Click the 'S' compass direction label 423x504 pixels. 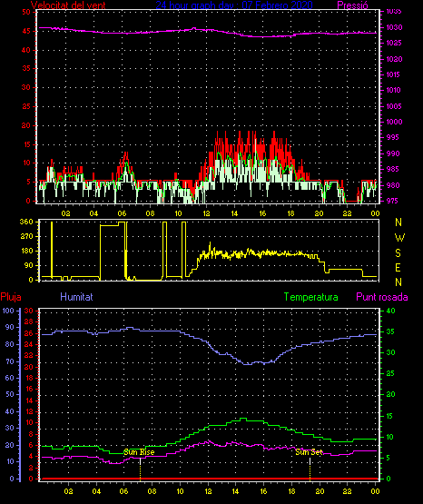398,253
